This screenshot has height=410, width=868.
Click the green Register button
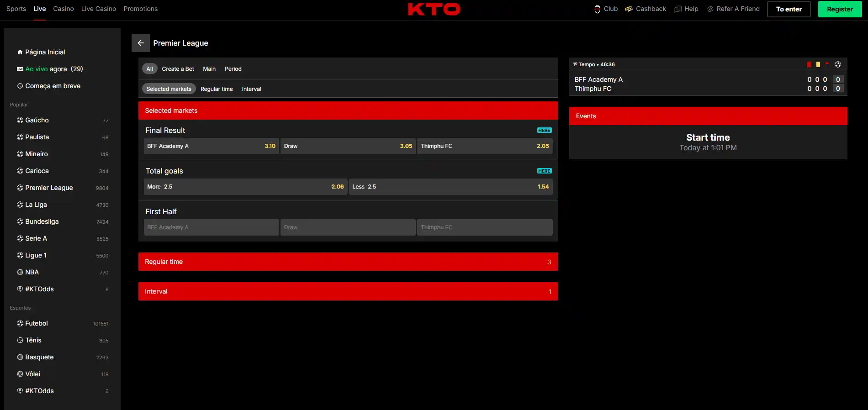click(840, 9)
